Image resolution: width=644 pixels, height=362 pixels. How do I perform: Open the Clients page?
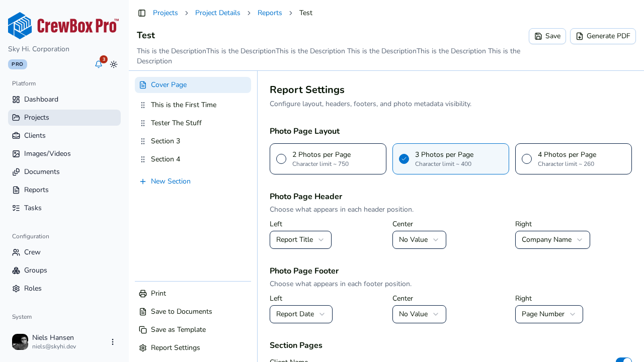(x=64, y=136)
